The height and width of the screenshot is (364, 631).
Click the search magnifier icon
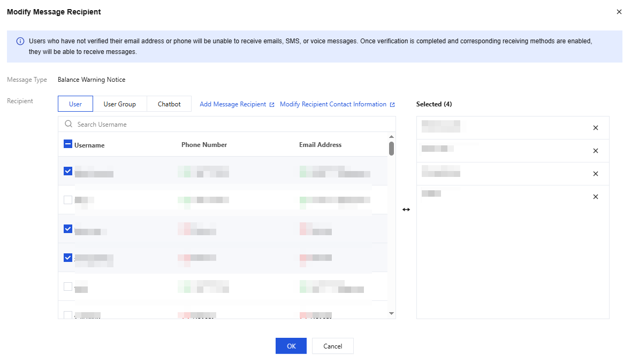(69, 124)
